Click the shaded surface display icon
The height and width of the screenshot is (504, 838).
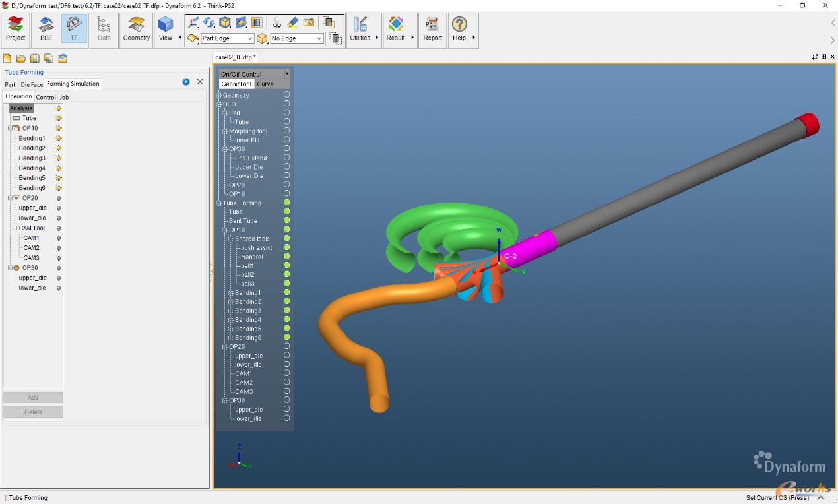[x=241, y=22]
